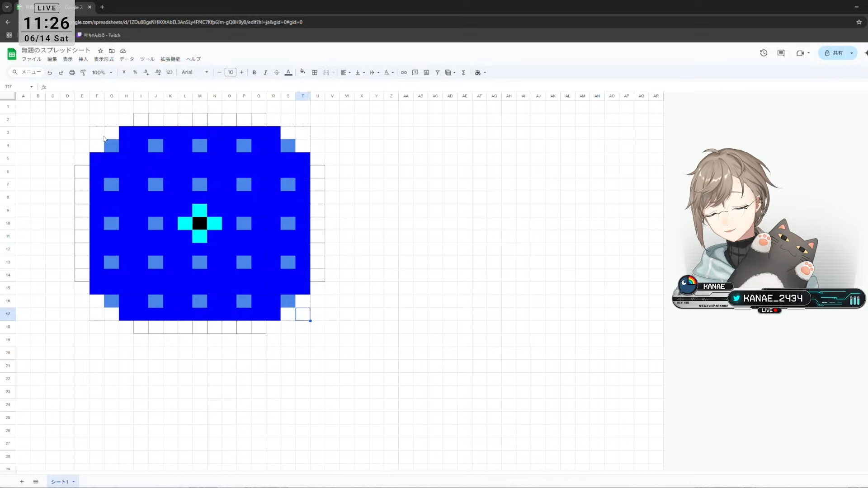Toggle bold formatting

tap(254, 72)
